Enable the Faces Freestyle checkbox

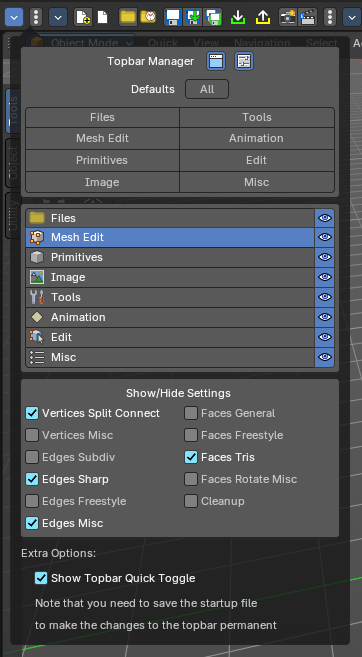191,435
